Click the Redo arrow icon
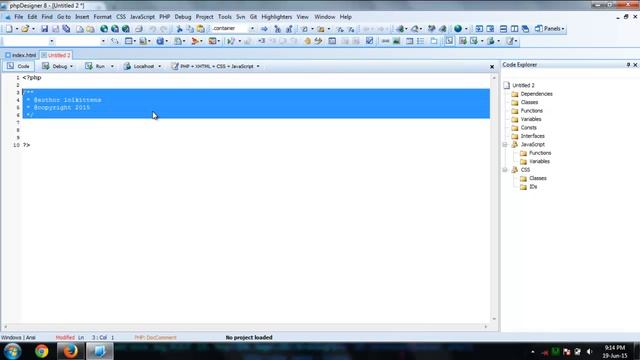Screen dimensions: 640x360 (163, 29)
